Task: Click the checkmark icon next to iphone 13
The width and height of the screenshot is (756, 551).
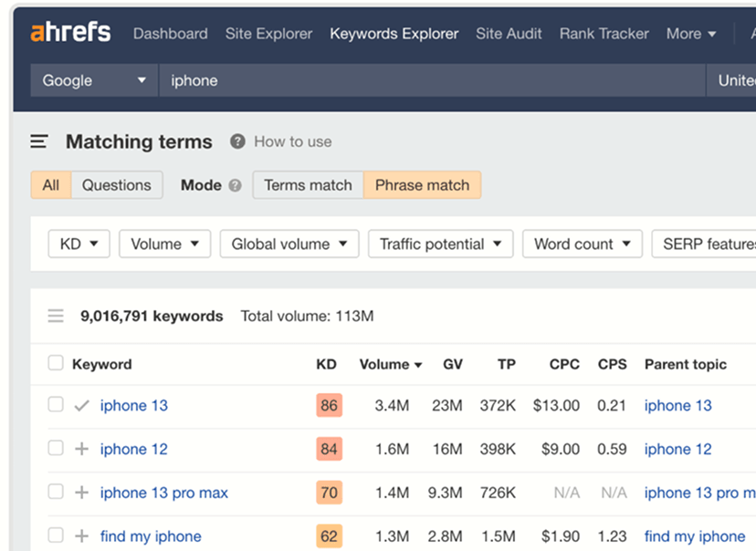Action: click(82, 406)
